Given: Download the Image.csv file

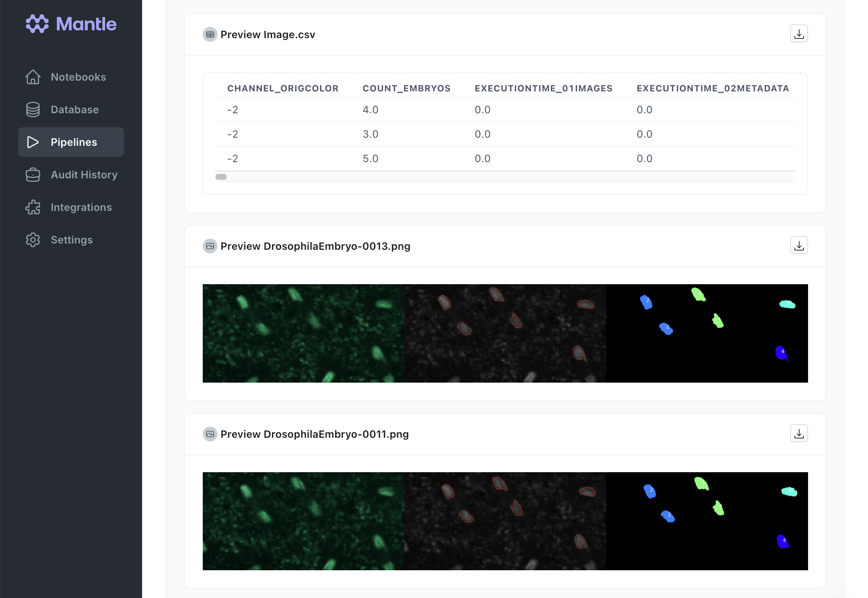Looking at the screenshot, I should [799, 34].
